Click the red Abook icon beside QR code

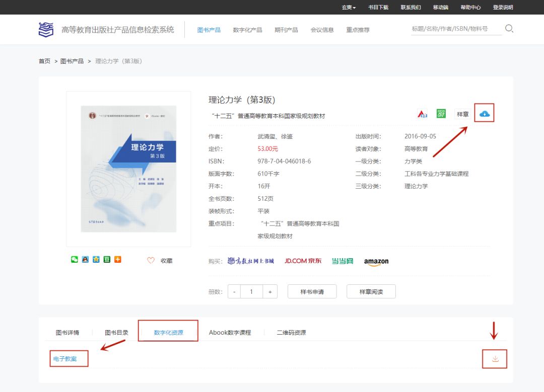(422, 114)
